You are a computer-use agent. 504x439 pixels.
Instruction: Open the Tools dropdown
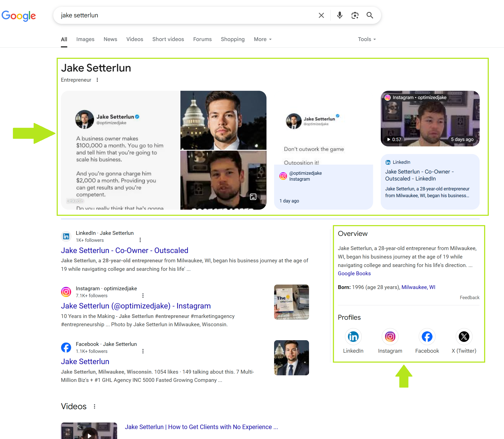[367, 39]
